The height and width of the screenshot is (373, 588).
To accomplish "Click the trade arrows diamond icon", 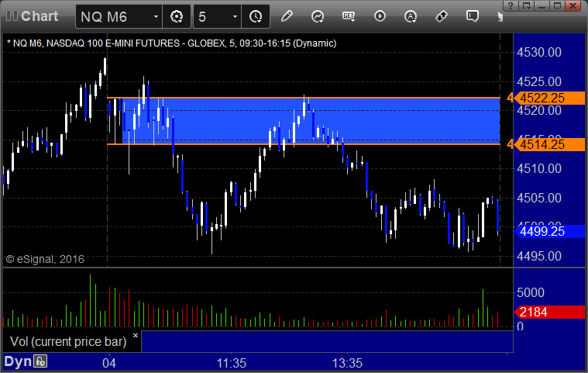I will tap(442, 16).
